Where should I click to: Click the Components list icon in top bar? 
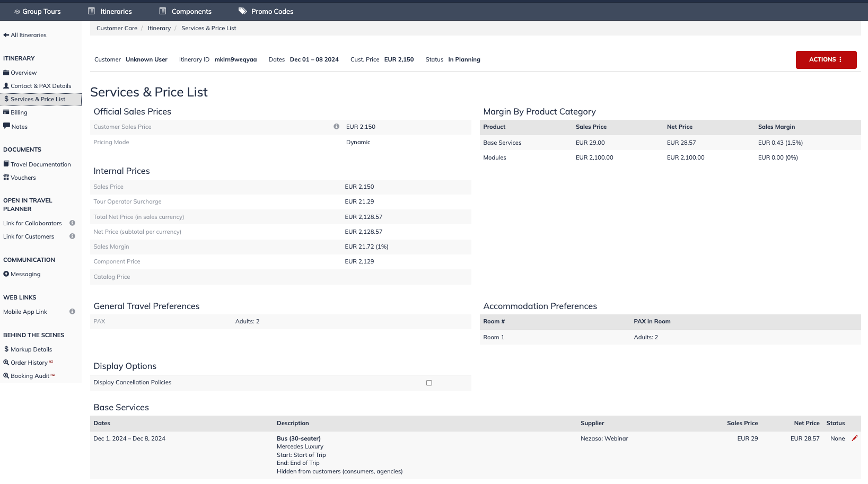coord(163,11)
